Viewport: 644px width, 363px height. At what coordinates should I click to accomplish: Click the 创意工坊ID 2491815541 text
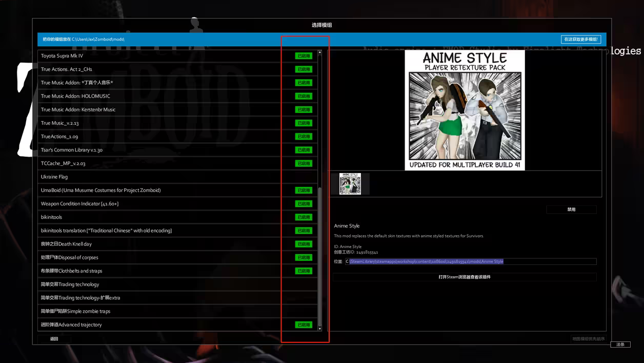click(x=356, y=252)
